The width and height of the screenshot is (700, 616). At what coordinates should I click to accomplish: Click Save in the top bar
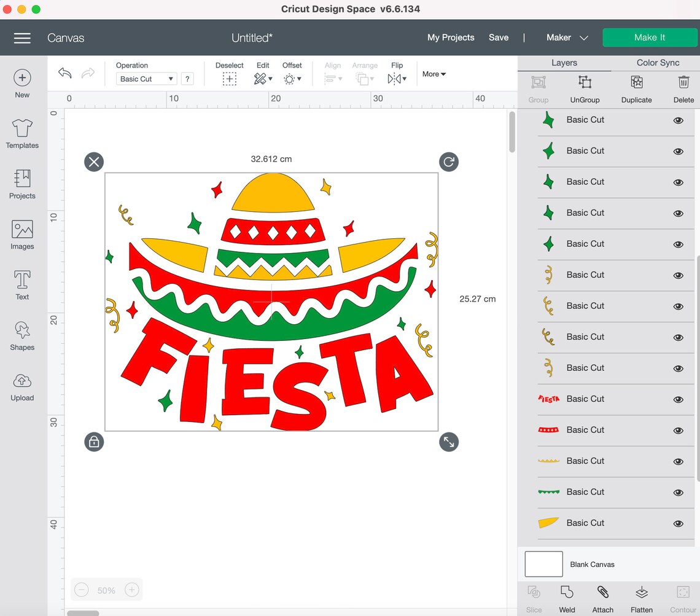tap(499, 37)
